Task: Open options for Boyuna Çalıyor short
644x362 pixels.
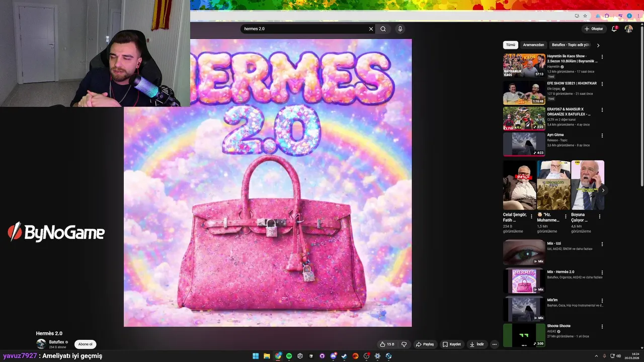Action: pyautogui.click(x=599, y=217)
